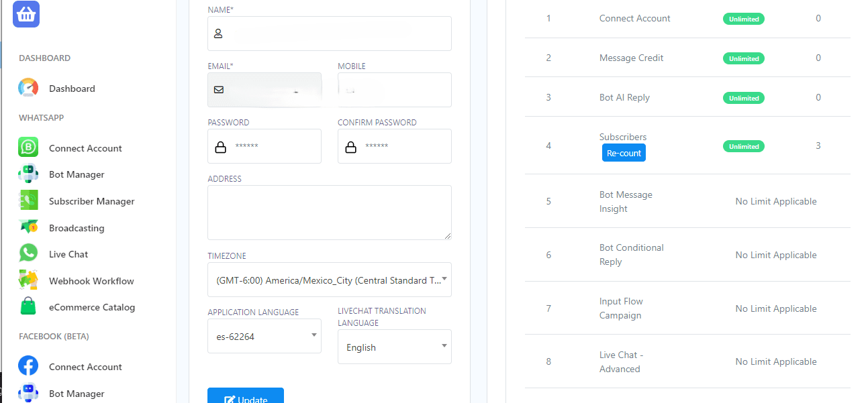Open WhatsApp Bot Manager robot icon

click(x=28, y=174)
